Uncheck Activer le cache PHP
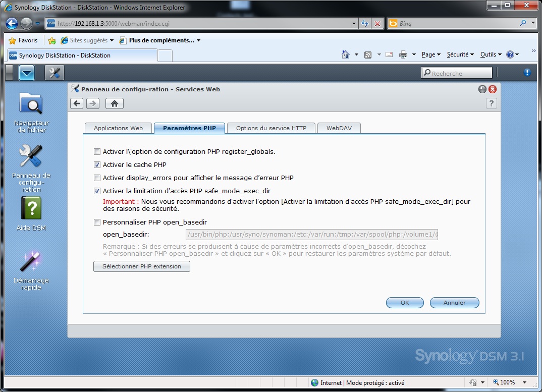542x392 pixels. click(97, 164)
